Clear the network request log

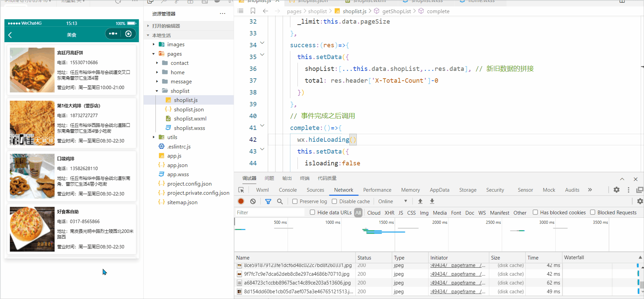click(253, 201)
